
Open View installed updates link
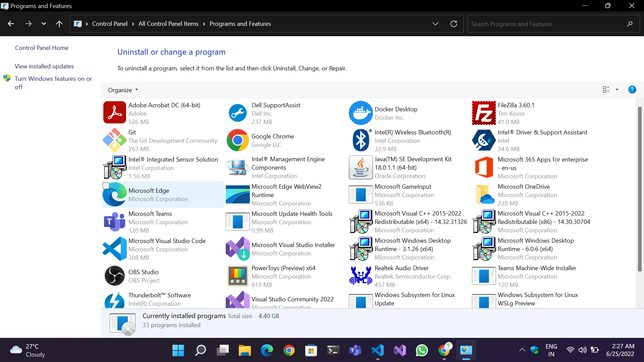click(x=44, y=66)
